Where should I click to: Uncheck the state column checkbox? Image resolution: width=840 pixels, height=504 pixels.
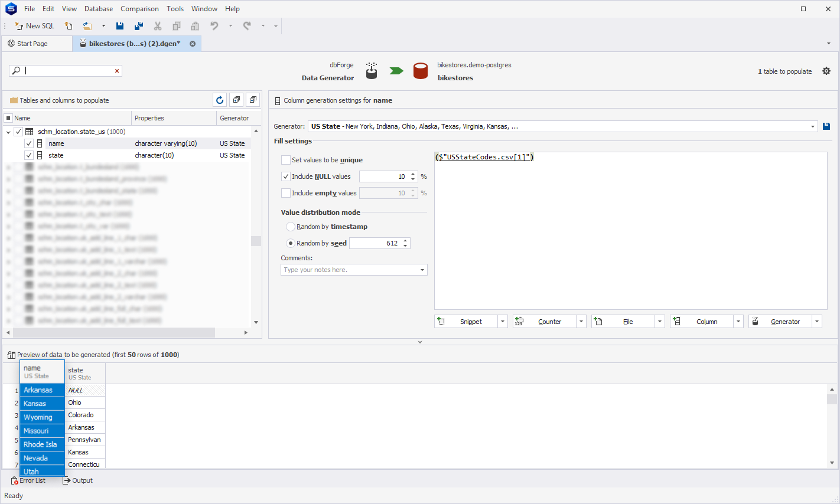(29, 155)
